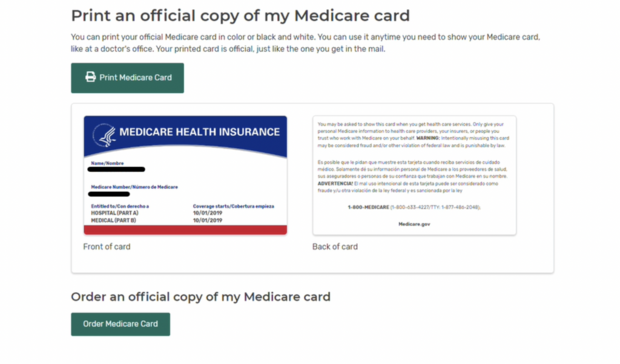The width and height of the screenshot is (620, 364).
Task: Click the Back of card caption
Action: click(x=335, y=247)
